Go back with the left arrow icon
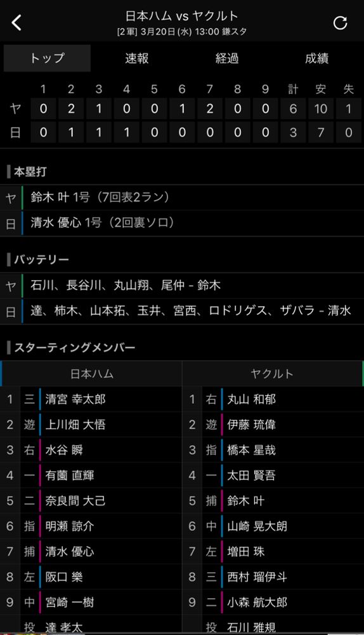 (16, 23)
